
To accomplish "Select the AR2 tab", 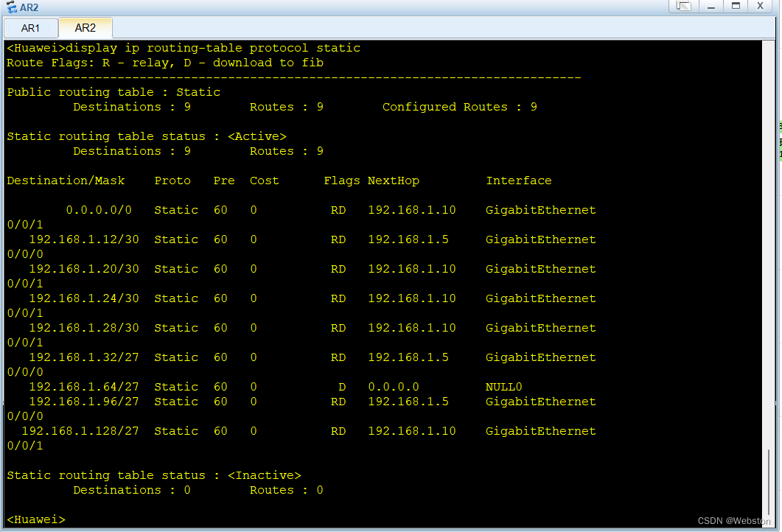I will coord(85,28).
